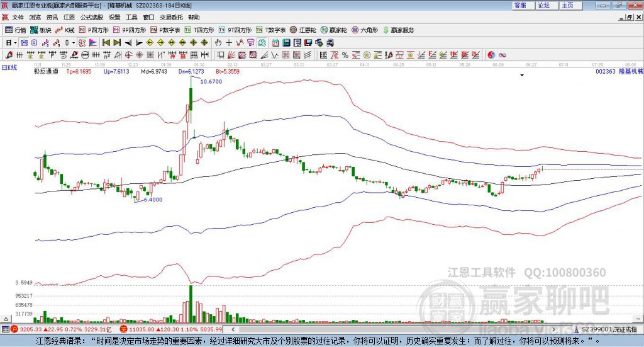Open the 板块 sector view

pyautogui.click(x=41, y=30)
